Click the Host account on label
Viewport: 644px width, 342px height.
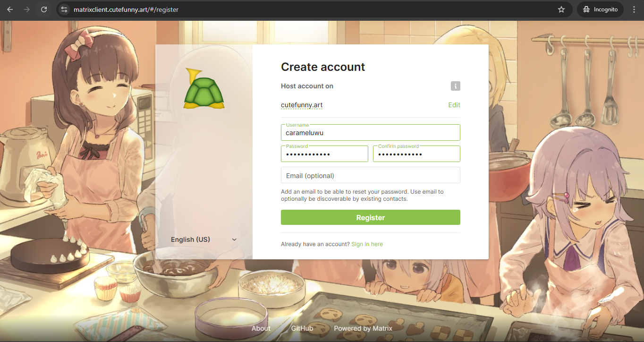click(307, 86)
